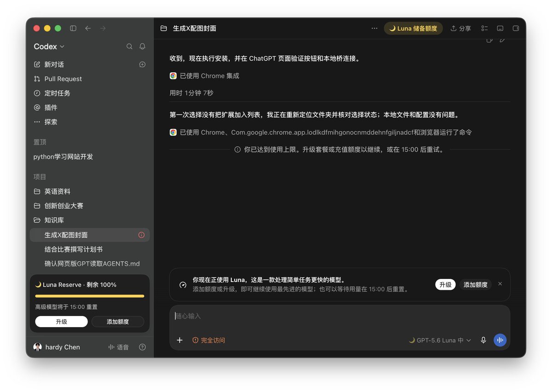This screenshot has height=392, width=552.
Task: Click the 语音 voice button in the sidebar
Action: pyautogui.click(x=118, y=347)
